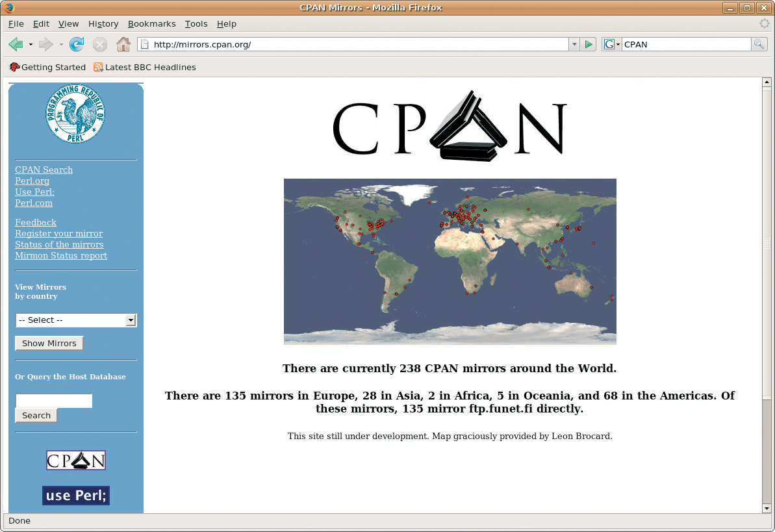Click the Firefox icon in title bar

(9, 7)
